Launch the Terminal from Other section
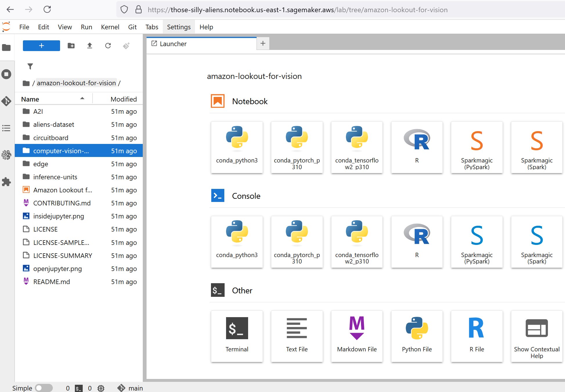 tap(237, 336)
